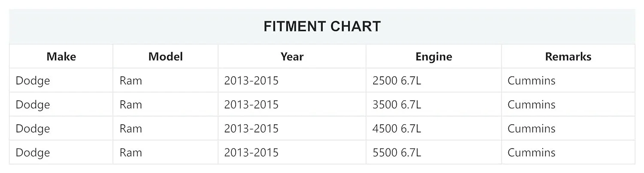Click Dodge in the 2500 6.7L row
Image resolution: width=644 pixels, height=173 pixels.
point(33,80)
